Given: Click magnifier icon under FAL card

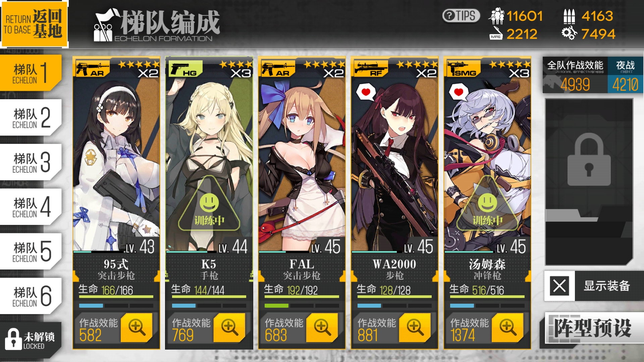Looking at the screenshot, I should point(322,327).
